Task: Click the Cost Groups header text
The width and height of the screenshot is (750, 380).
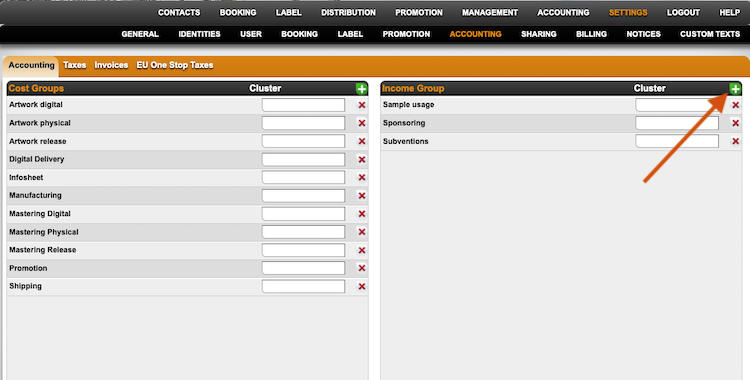Action: pos(36,89)
